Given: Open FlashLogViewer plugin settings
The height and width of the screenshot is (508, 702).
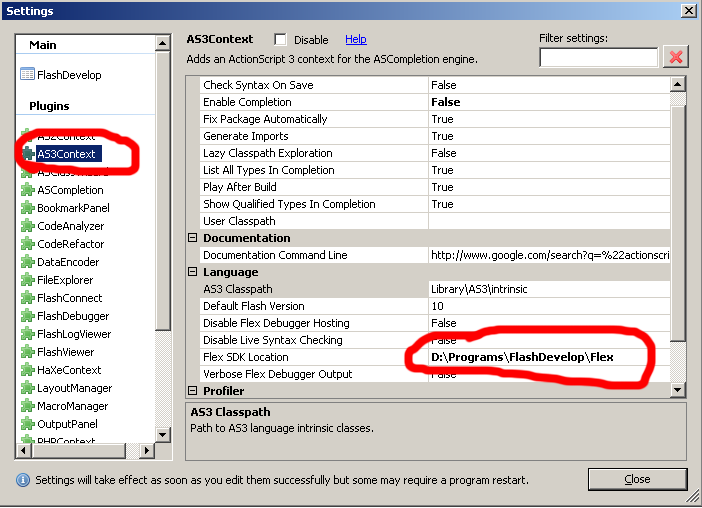Looking at the screenshot, I should coord(74,334).
